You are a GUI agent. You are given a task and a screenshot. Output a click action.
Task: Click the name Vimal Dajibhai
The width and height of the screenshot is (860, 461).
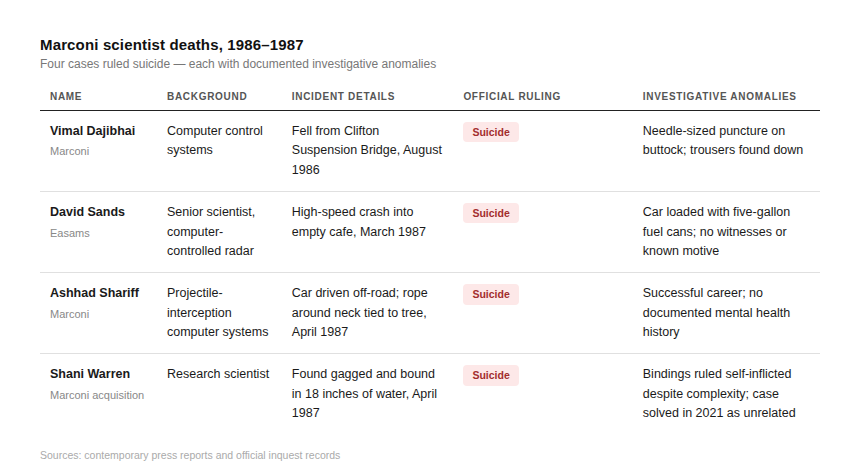coord(92,131)
